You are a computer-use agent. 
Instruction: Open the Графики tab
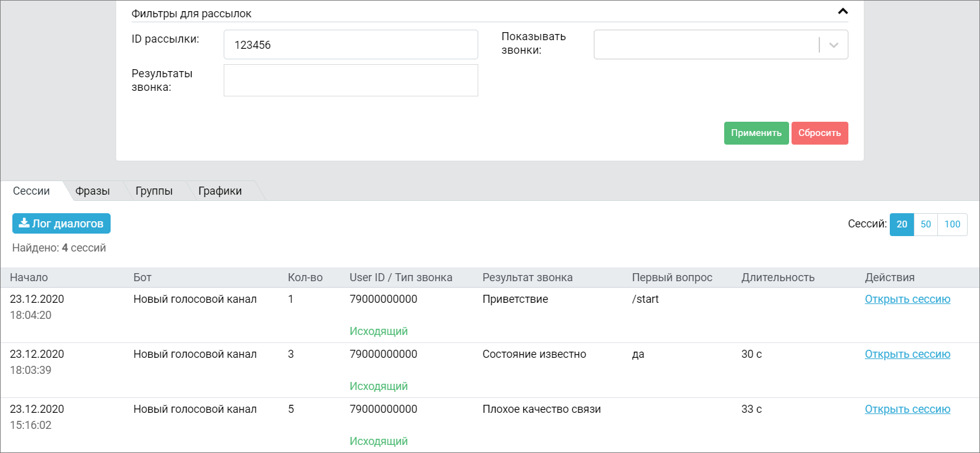point(220,191)
